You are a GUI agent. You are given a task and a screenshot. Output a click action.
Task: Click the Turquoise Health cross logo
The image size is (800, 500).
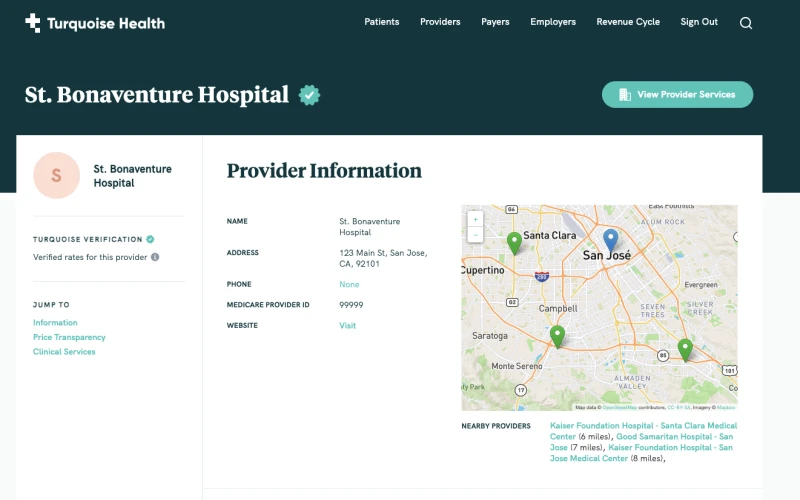33,23
